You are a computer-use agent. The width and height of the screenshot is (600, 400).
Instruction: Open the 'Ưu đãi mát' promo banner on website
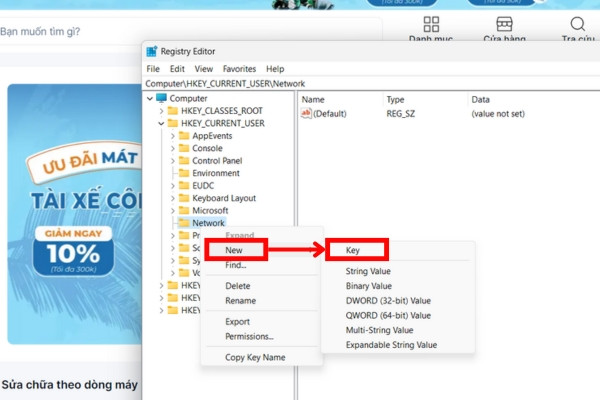(x=75, y=214)
